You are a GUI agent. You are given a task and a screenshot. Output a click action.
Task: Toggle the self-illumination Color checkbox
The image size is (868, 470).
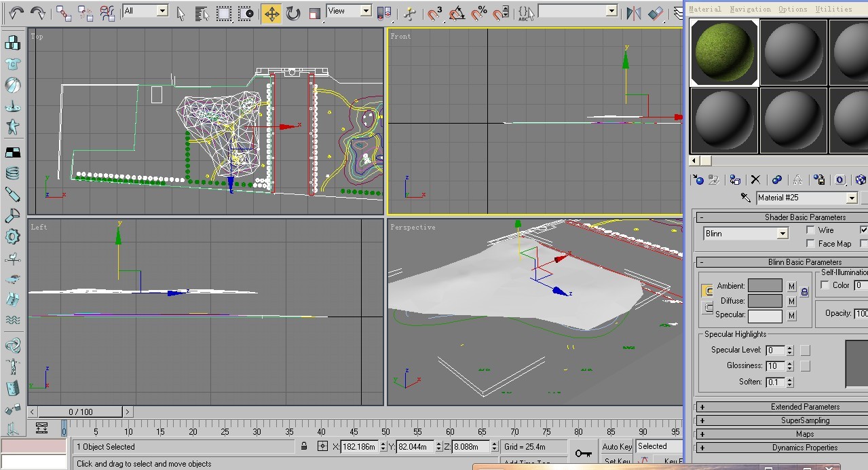pos(826,285)
